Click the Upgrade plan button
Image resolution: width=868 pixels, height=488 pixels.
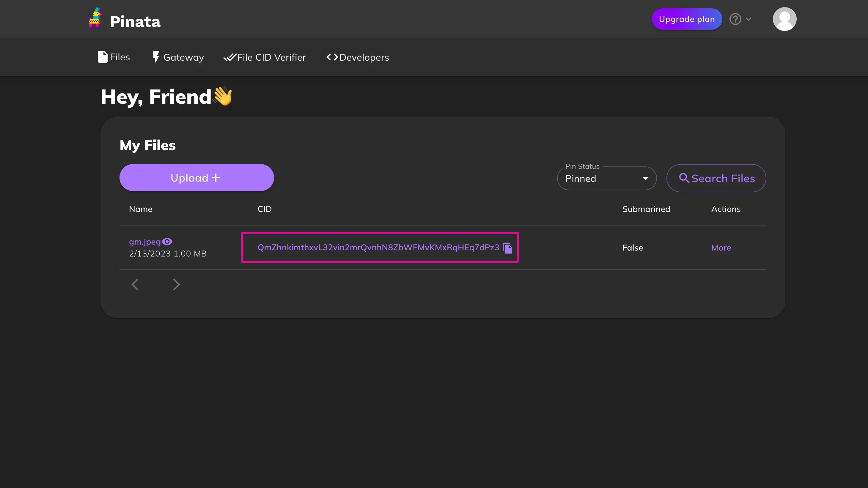point(687,19)
